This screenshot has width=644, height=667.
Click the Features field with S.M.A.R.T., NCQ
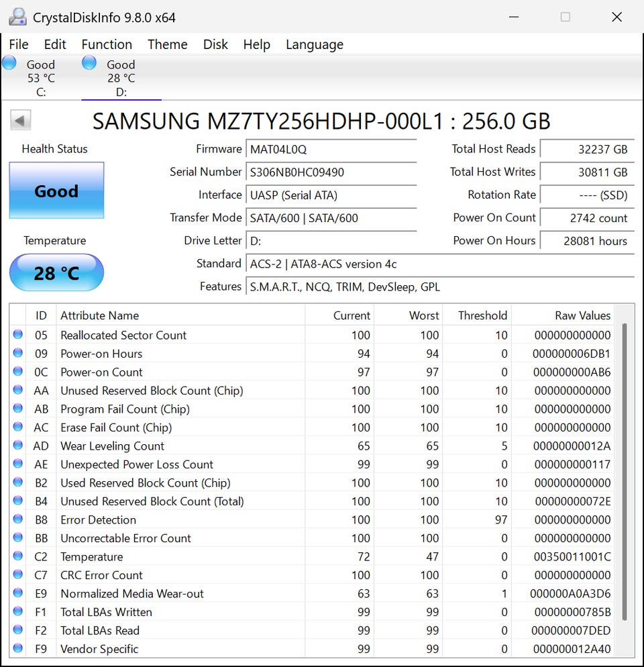[440, 287]
